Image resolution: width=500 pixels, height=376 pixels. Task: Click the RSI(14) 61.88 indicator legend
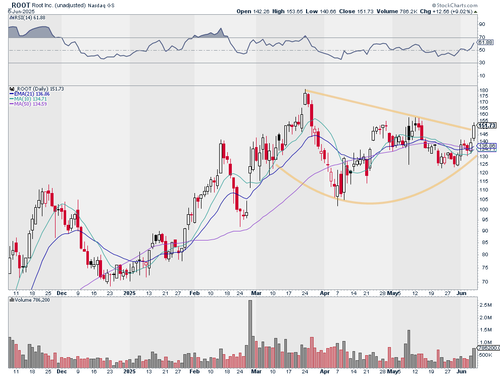coord(27,17)
